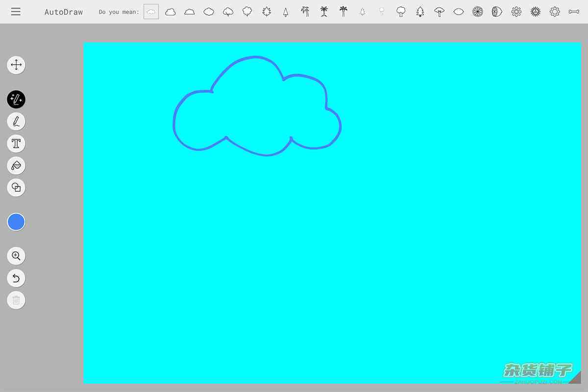Screen dimensions: 588x392
Task: Choose the Fill paint bucket tool
Action: tap(16, 165)
